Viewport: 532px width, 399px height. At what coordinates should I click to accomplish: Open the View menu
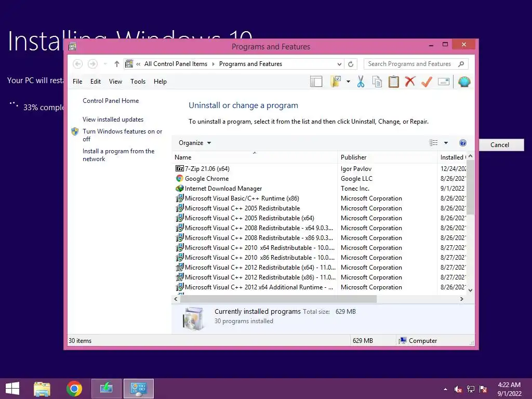point(115,82)
